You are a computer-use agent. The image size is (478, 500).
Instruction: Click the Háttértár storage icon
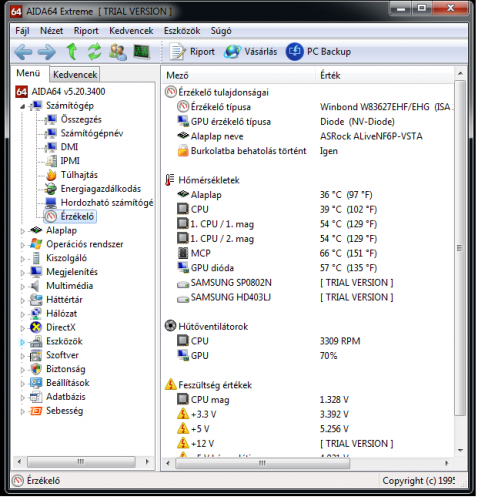(x=36, y=300)
